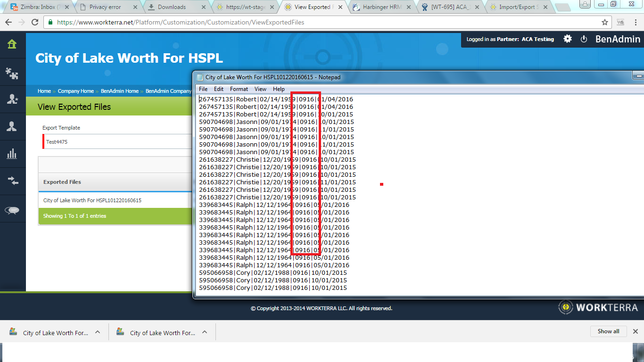
Task: Click the chat bubble icon in sidebar
Action: tap(12, 211)
